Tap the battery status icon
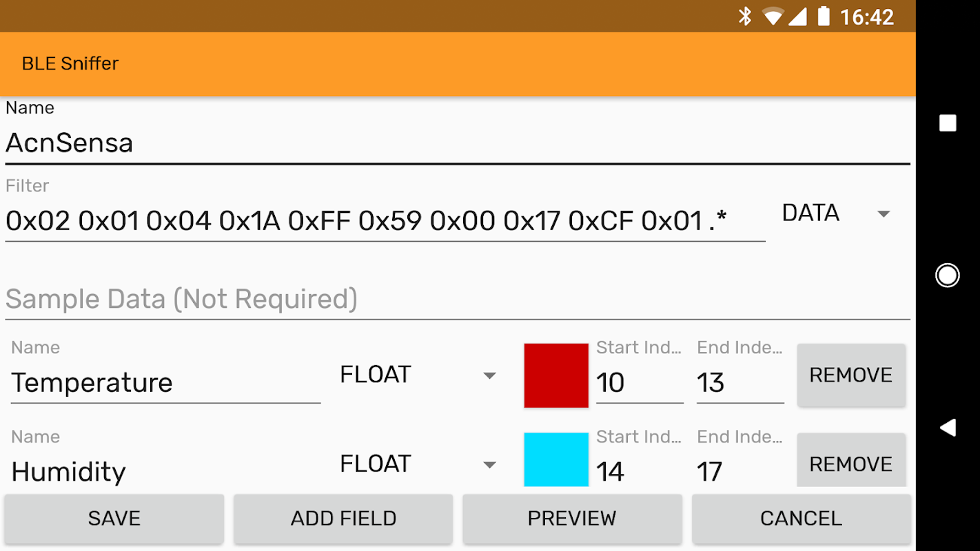Viewport: 980px width, 551px height. click(x=824, y=16)
